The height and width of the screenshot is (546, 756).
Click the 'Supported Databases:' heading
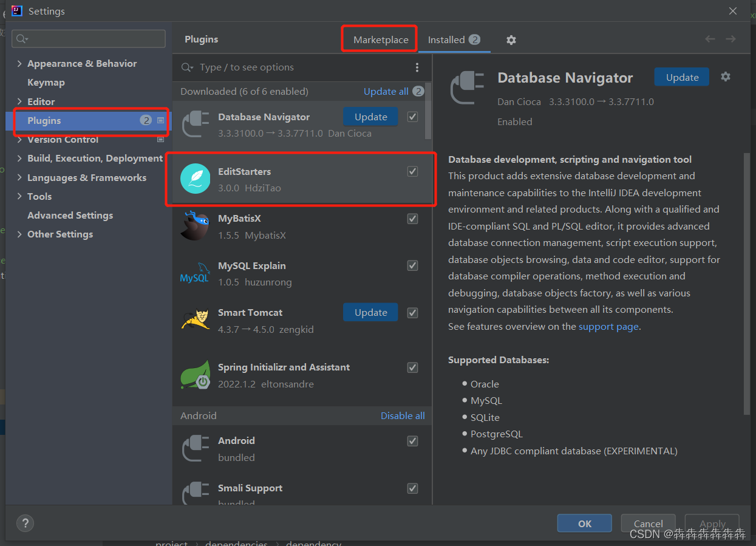pos(499,360)
